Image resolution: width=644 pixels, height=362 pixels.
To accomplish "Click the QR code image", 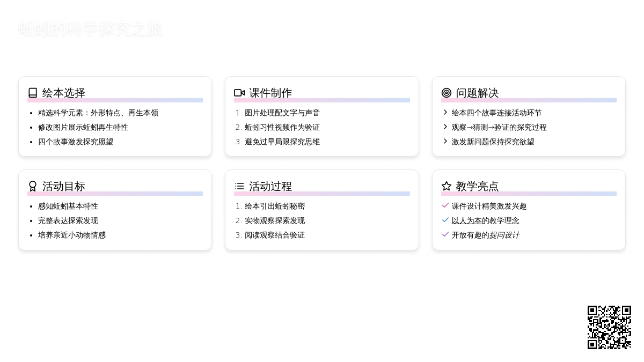I will [609, 327].
